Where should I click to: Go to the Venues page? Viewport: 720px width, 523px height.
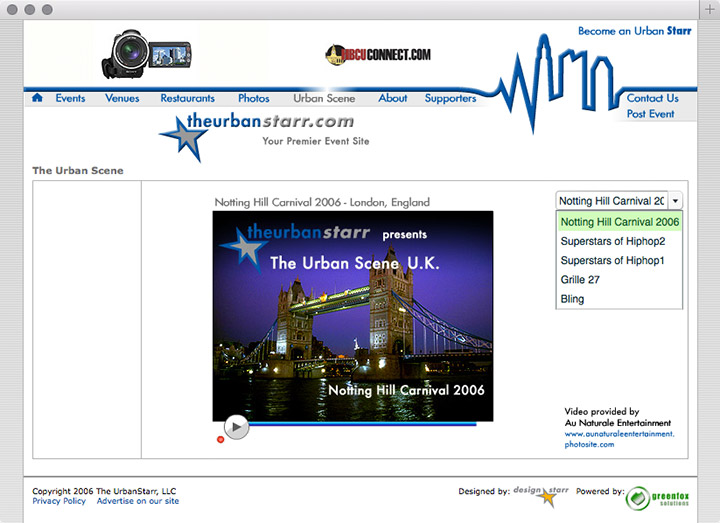coord(122,98)
